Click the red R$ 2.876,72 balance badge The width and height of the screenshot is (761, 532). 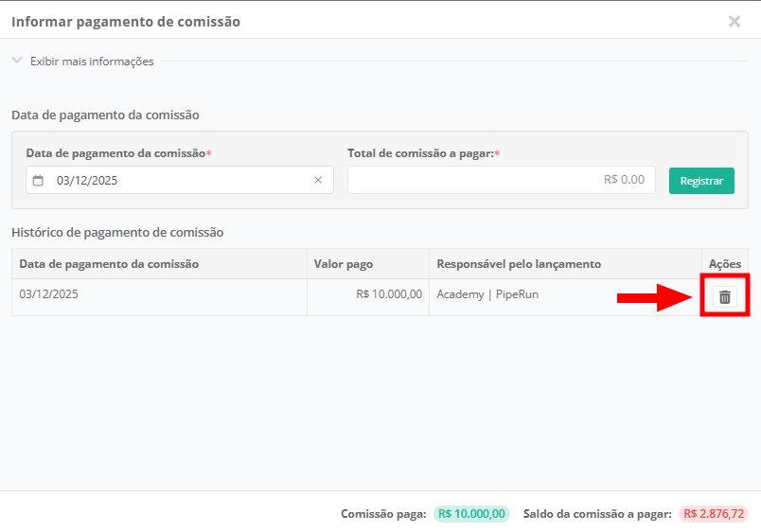[x=713, y=514]
